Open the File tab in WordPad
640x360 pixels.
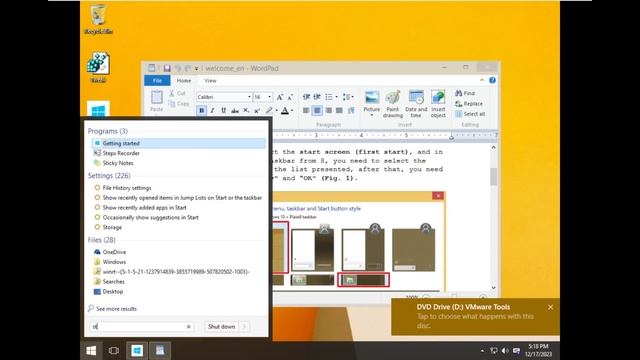(157, 80)
